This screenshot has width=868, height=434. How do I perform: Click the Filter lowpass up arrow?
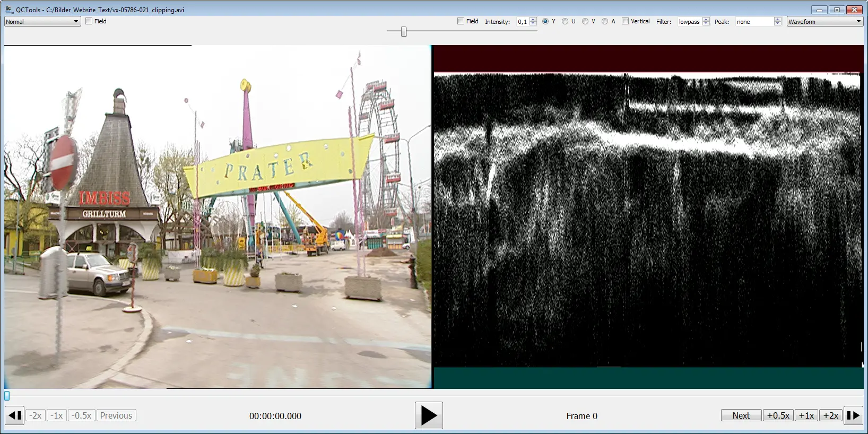(x=706, y=19)
